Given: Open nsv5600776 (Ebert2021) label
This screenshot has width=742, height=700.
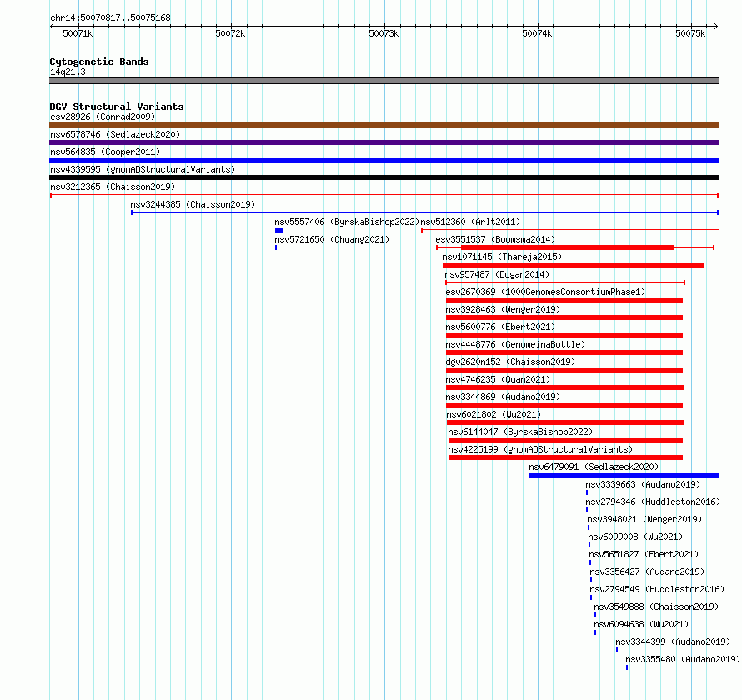Looking at the screenshot, I should click(500, 327).
